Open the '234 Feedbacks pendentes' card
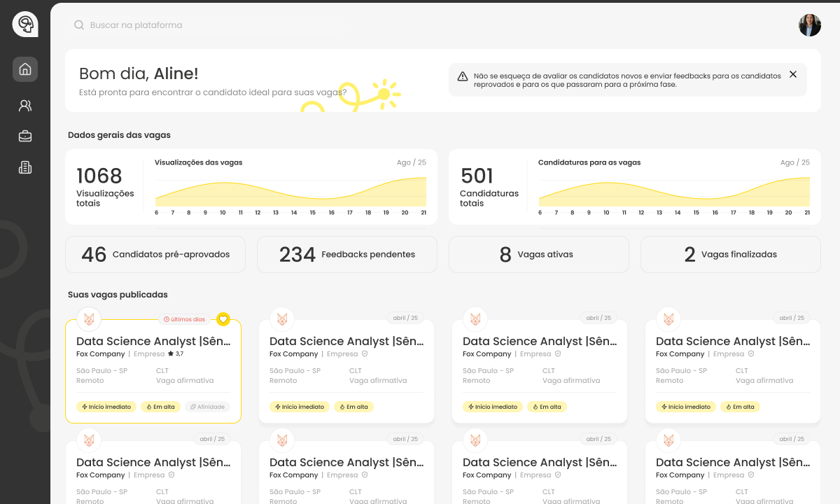840x504 pixels. pyautogui.click(x=347, y=254)
